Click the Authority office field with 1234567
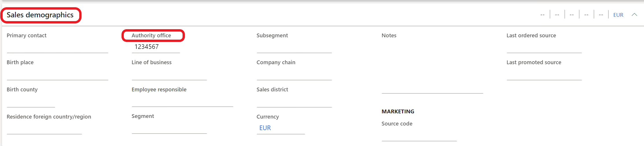The image size is (644, 146). [x=156, y=47]
